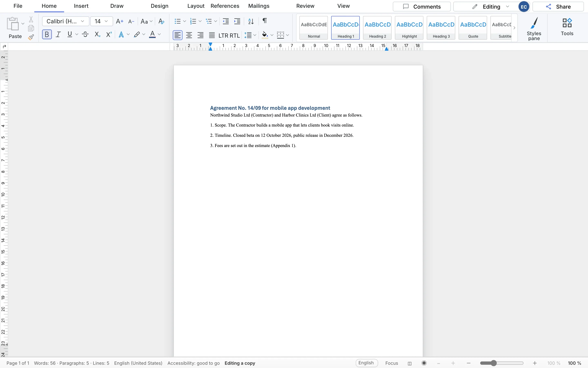Activate the Format Painter brush
The image size is (588, 368).
(31, 37)
